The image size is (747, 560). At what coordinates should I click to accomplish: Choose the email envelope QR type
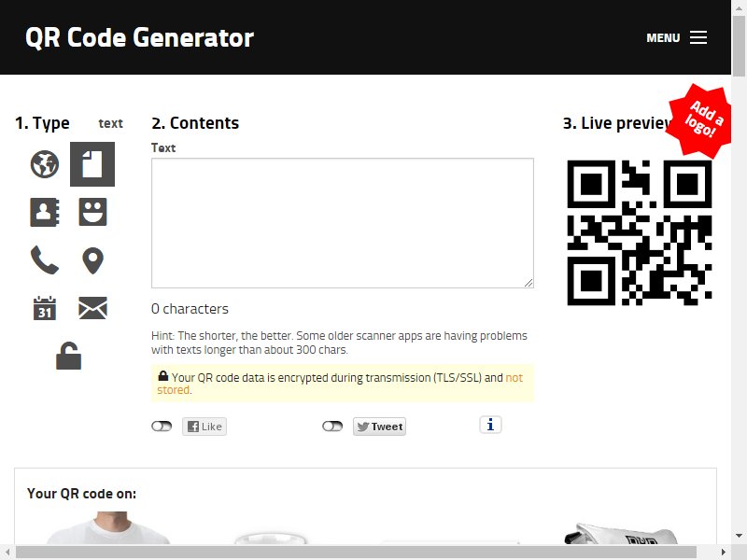(92, 308)
